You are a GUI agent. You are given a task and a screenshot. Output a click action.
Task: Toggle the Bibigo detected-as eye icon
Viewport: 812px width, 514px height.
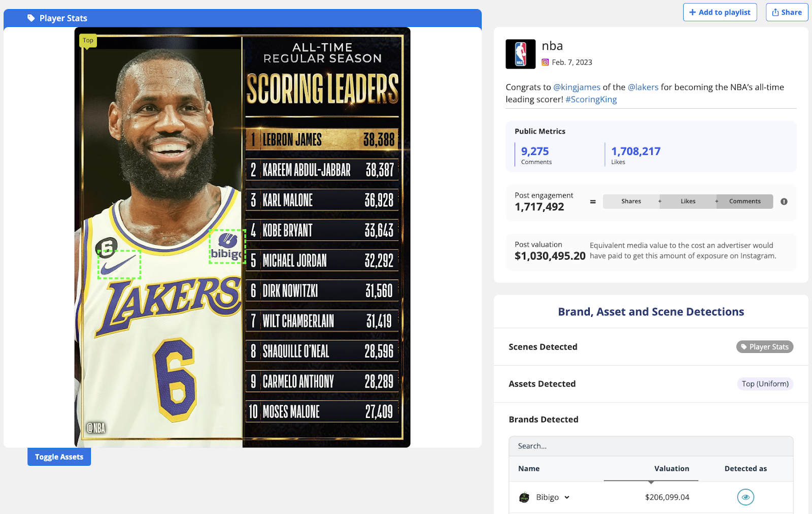coord(746,497)
